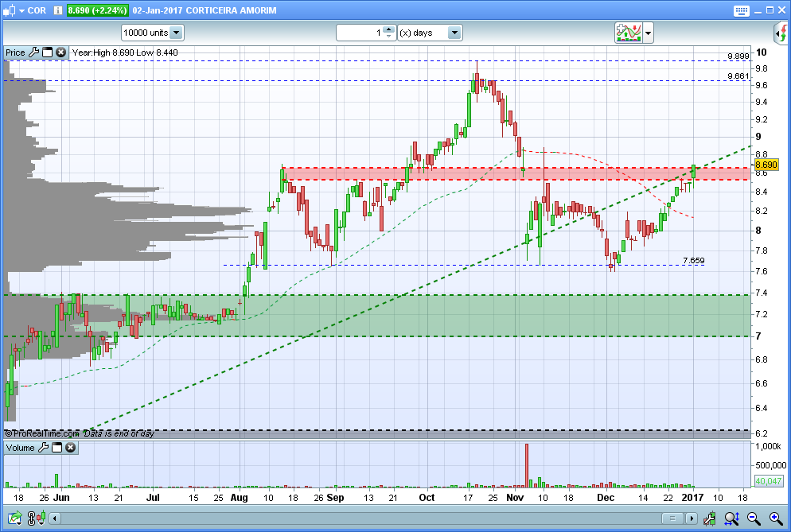
Task: Expand the indicator button dropdown arrow
Action: [649, 33]
